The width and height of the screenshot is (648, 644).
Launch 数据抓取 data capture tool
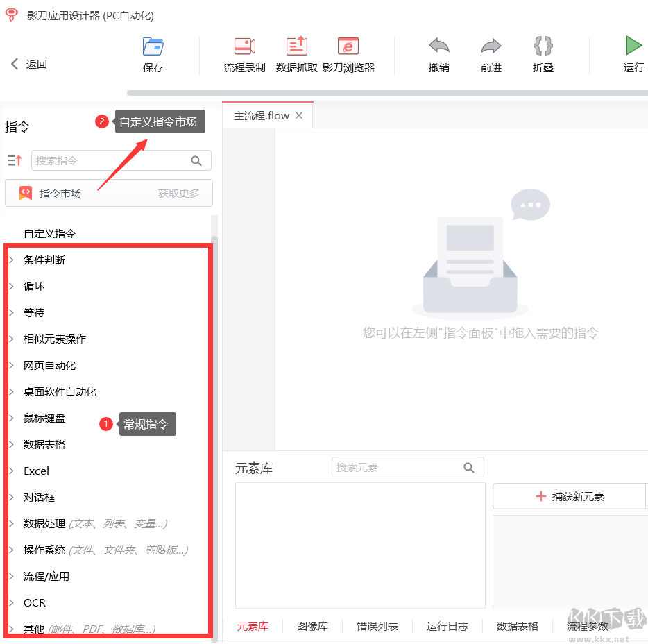coord(296,56)
